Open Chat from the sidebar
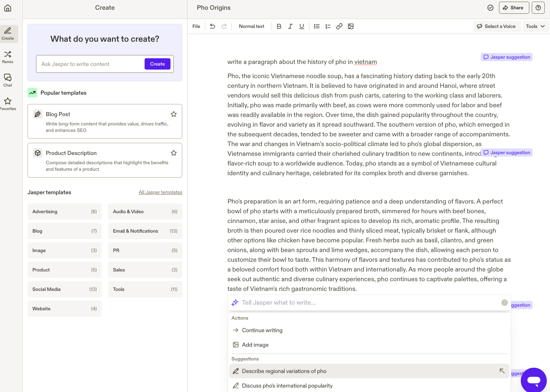 8,80
